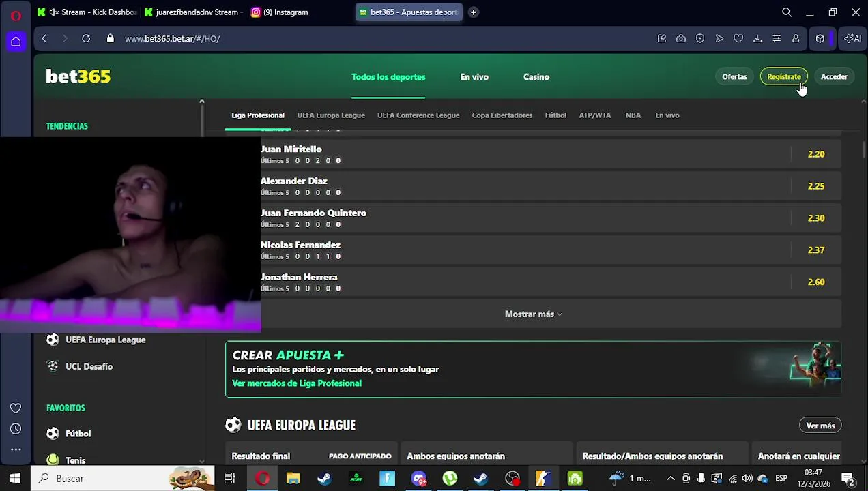Open File Explorer from the taskbar
Screen dimensions: 868x491
coord(293,479)
